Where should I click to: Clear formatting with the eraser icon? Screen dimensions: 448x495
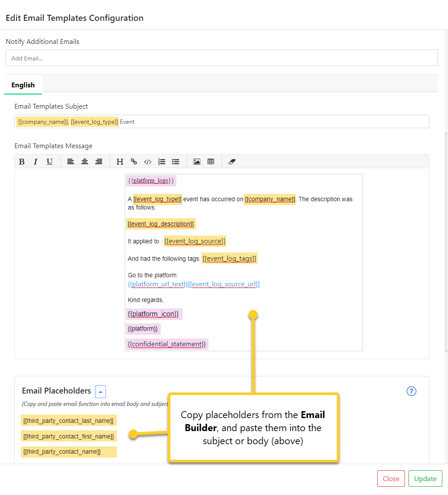[x=232, y=161]
